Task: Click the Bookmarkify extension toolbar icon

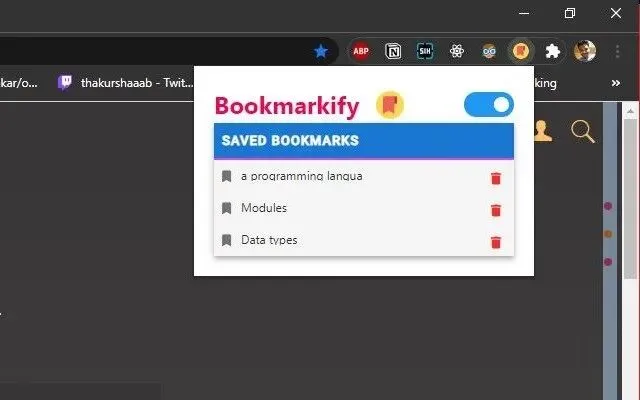Action: point(521,51)
